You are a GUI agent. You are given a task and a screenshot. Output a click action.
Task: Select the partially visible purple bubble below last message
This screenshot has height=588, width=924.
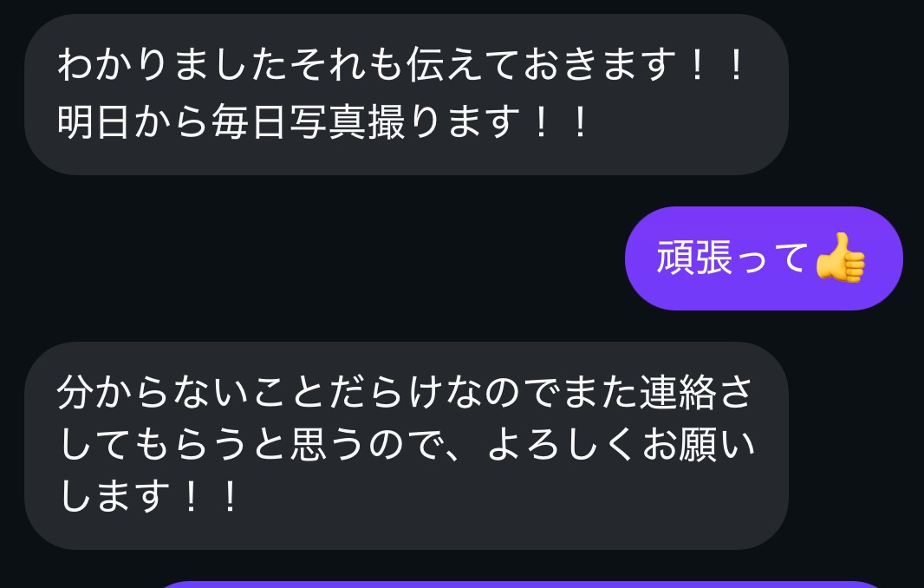coord(522,585)
